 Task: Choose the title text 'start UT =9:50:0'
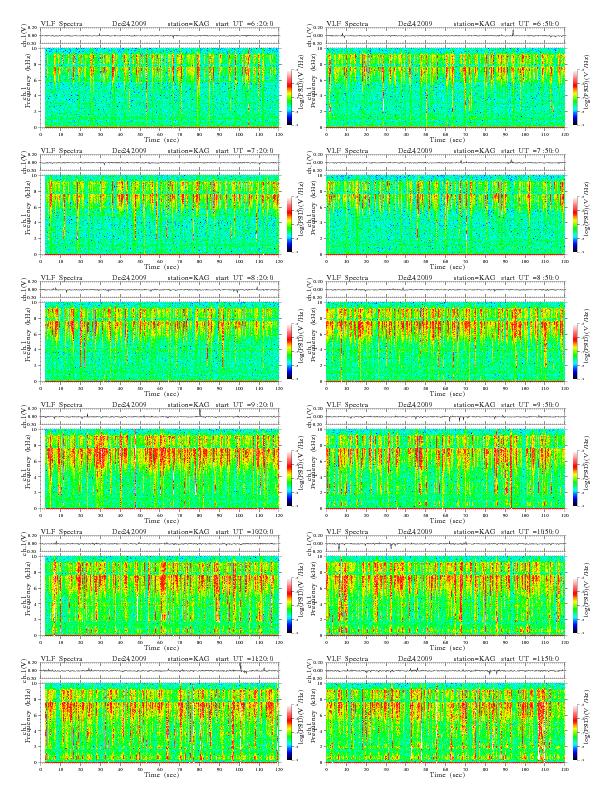pyautogui.click(x=530, y=405)
